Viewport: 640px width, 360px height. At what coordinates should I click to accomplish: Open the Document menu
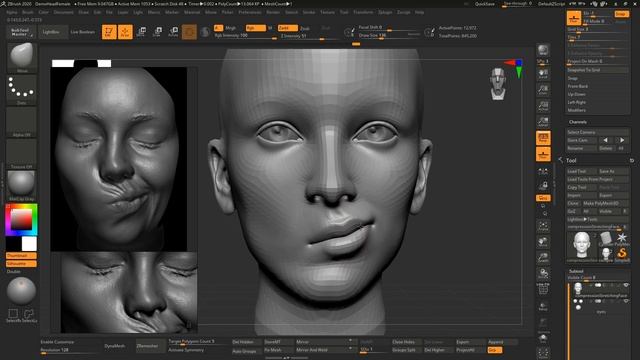tap(64, 12)
